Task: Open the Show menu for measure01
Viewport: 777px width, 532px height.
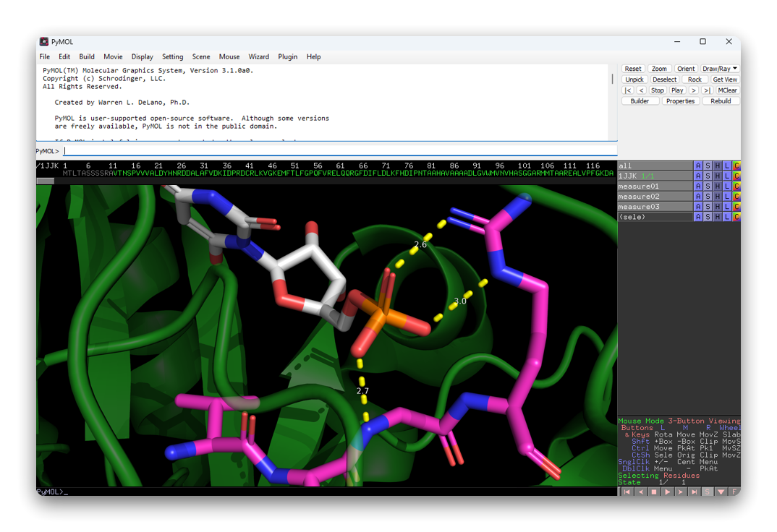Action: point(708,186)
